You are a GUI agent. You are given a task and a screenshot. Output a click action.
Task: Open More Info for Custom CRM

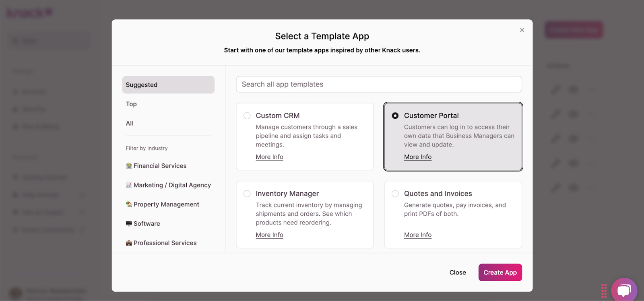(269, 157)
